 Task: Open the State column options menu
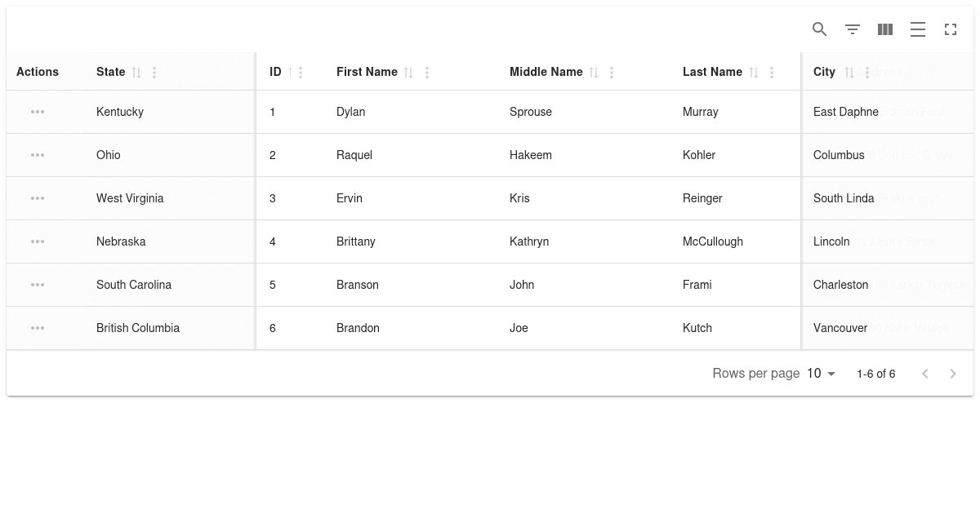pos(154,72)
